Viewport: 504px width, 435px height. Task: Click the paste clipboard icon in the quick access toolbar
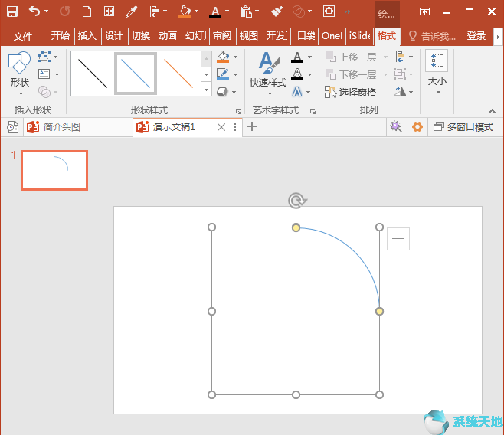pos(246,12)
